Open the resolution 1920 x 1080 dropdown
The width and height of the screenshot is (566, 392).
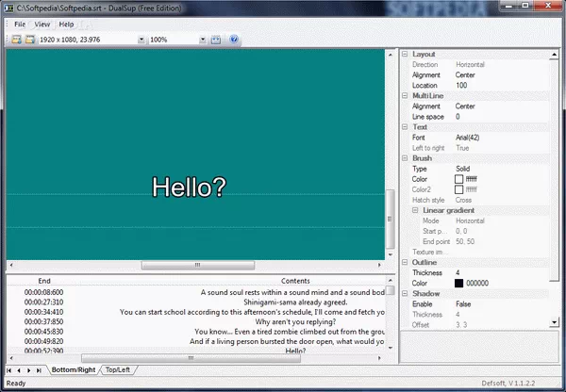pyautogui.click(x=141, y=41)
